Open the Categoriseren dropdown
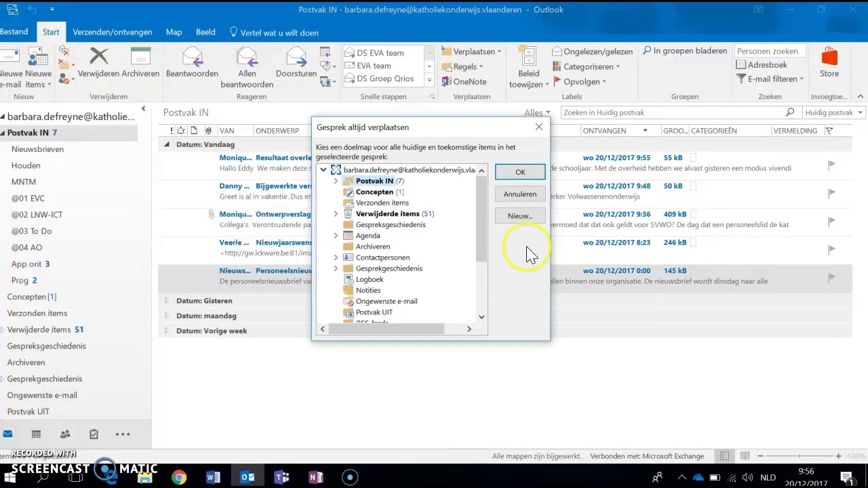 point(586,66)
